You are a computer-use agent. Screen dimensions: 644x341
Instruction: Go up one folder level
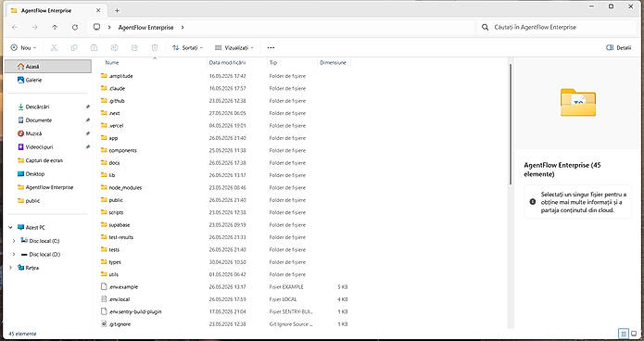pyautogui.click(x=55, y=27)
